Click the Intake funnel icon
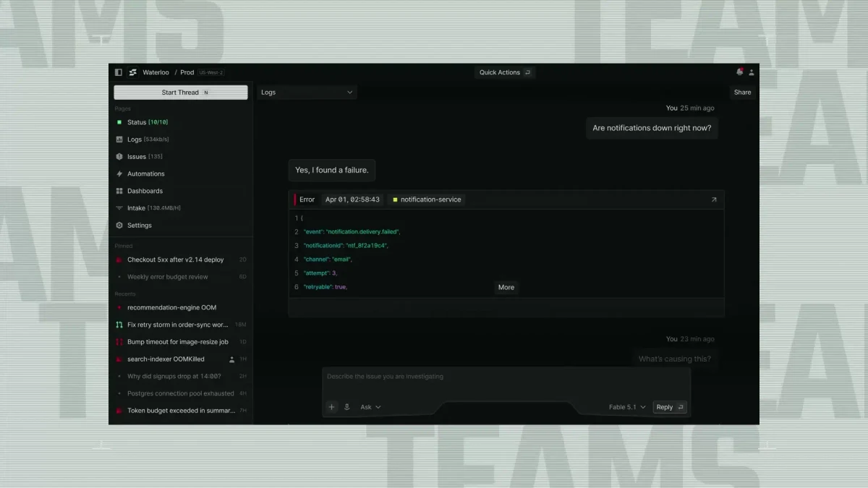Image resolution: width=868 pixels, height=488 pixels. 119,208
